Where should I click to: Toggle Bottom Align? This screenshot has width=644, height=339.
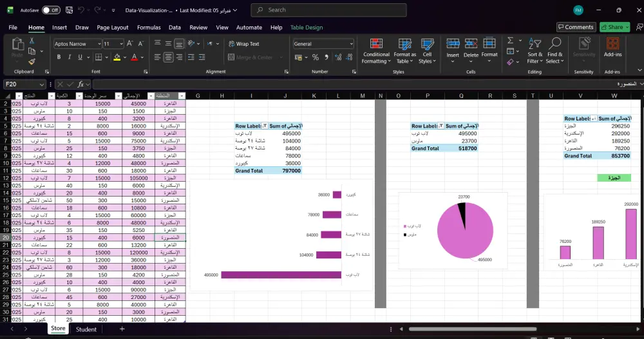[x=179, y=44]
